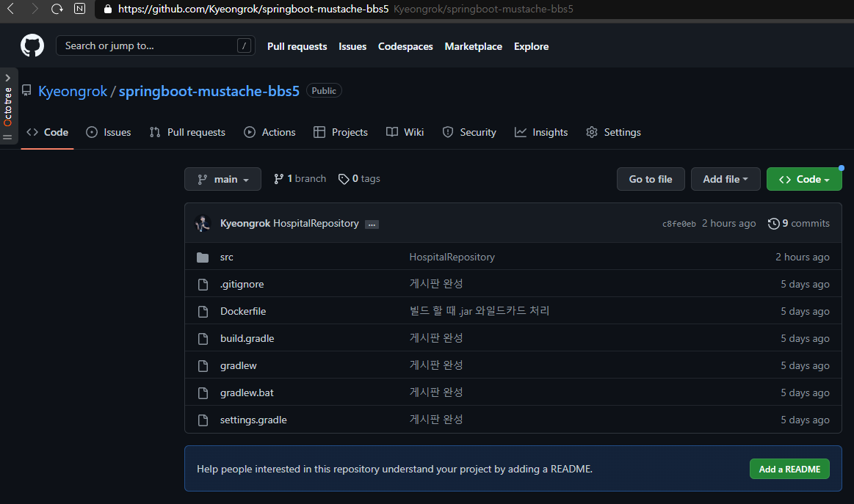The width and height of the screenshot is (854, 504).
Task: Open the Insights tab
Action: point(541,132)
